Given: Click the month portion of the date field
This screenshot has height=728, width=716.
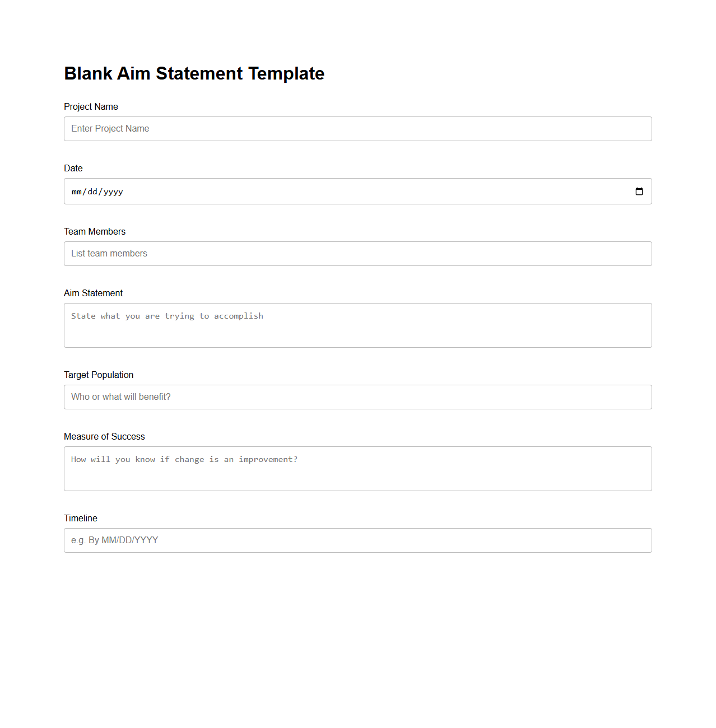Looking at the screenshot, I should click(76, 191).
